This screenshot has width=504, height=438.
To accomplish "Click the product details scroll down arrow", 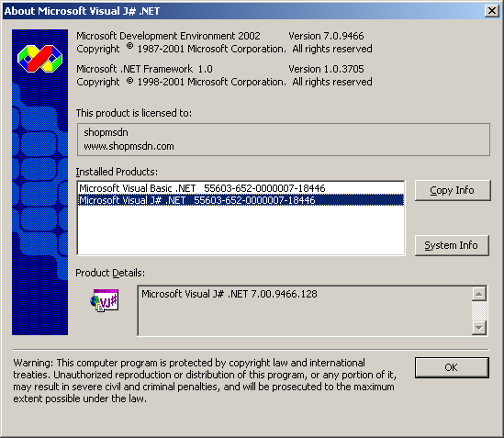I will tap(479, 328).
